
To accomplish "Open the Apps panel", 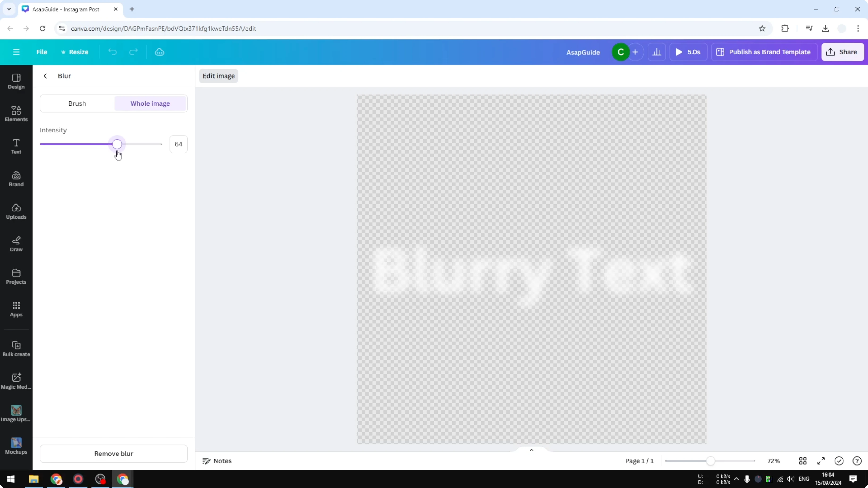I will point(16,309).
